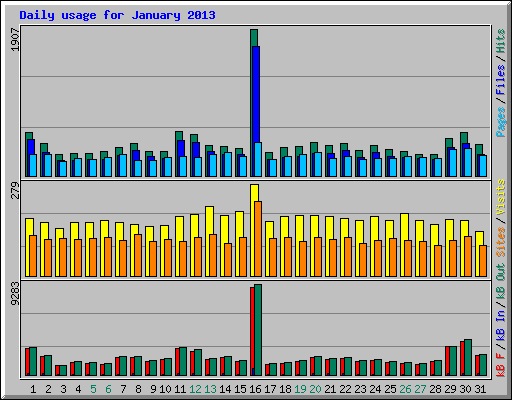Select day label 21 on the x-axis
512x400 pixels.
[x=330, y=389]
